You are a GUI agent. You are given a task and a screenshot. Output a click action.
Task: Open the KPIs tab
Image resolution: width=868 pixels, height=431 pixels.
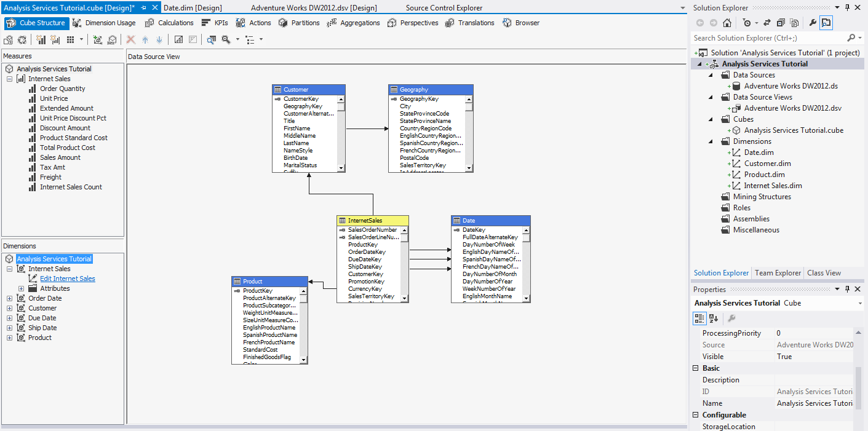[215, 23]
